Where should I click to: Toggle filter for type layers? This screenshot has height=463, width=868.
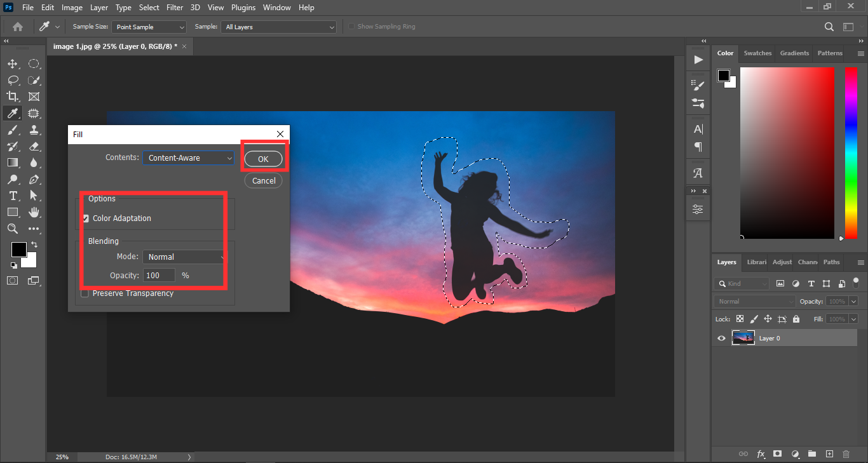pos(811,284)
